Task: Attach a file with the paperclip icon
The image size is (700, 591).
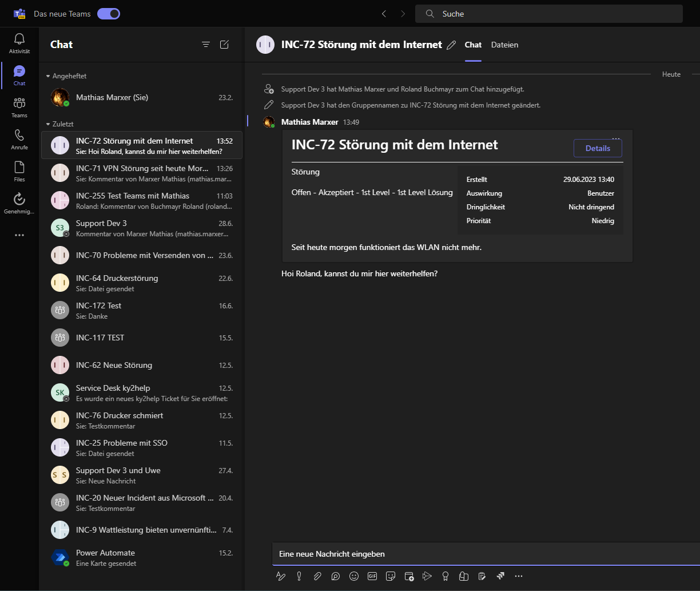Action: 317,576
